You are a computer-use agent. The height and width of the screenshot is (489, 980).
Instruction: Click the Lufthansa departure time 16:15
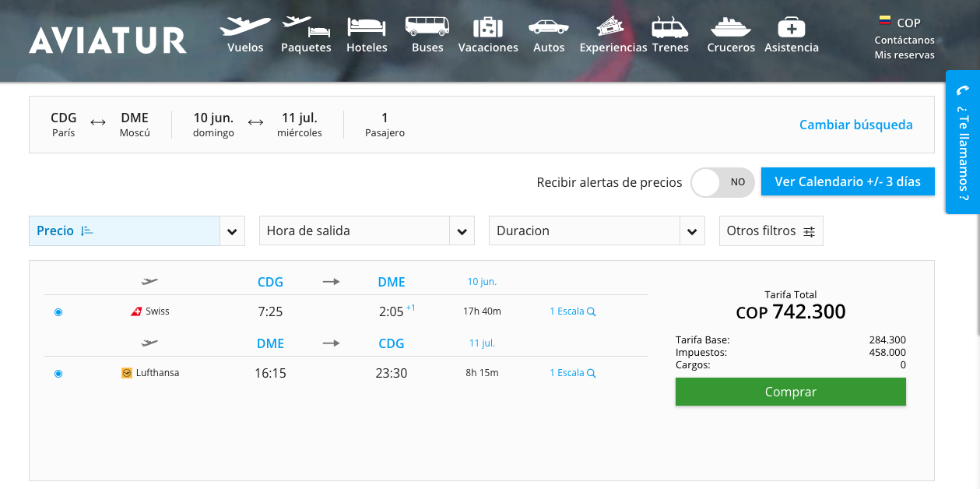(x=270, y=374)
